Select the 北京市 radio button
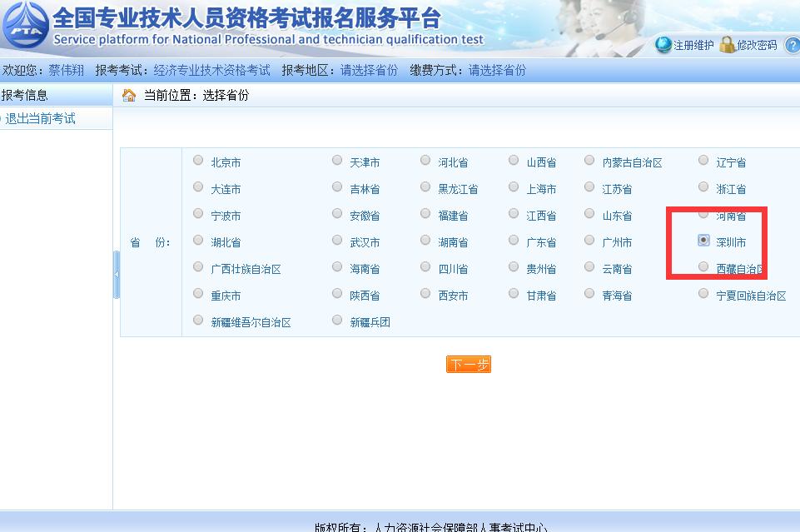The width and height of the screenshot is (800, 532). click(198, 162)
